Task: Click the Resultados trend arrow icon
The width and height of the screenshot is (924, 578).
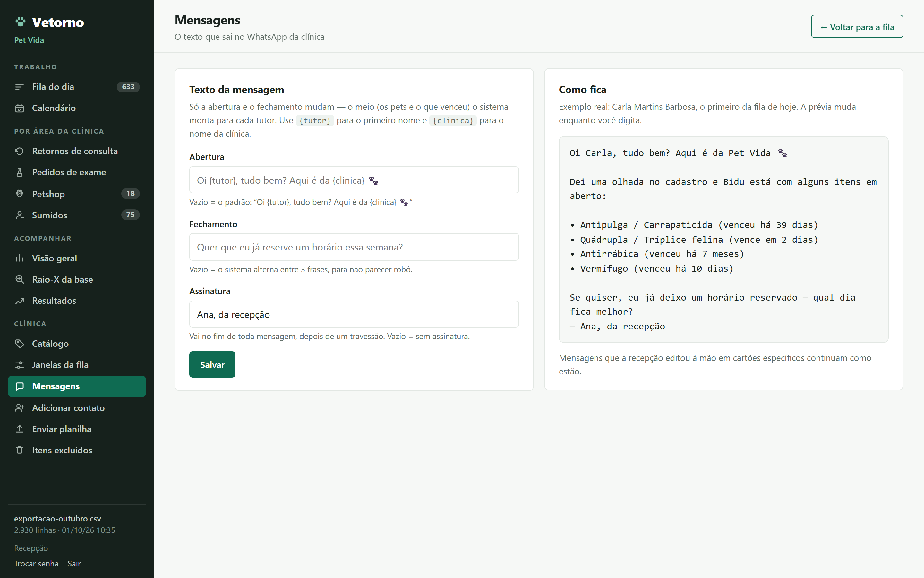Action: [20, 301]
